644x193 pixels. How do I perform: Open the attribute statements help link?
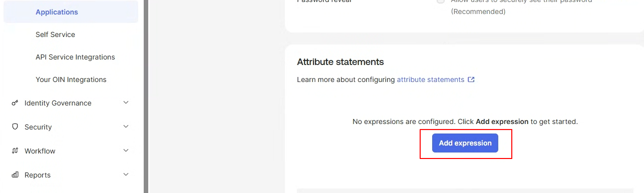pos(431,79)
